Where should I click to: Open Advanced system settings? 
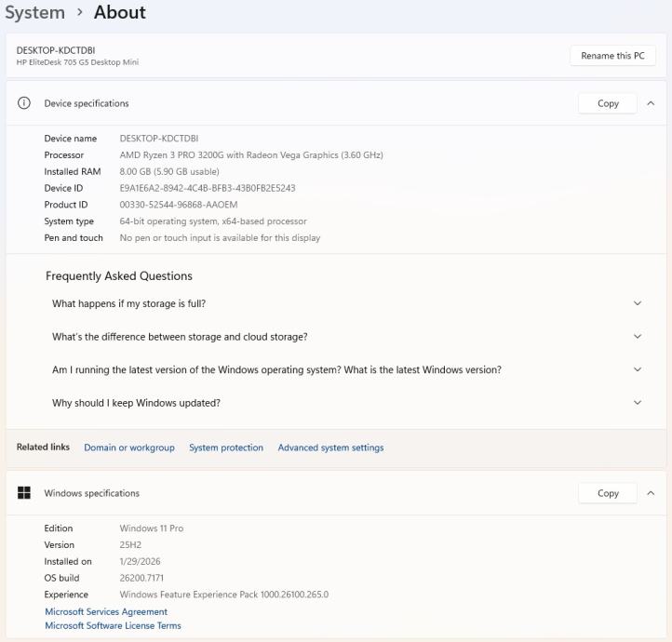coord(330,448)
